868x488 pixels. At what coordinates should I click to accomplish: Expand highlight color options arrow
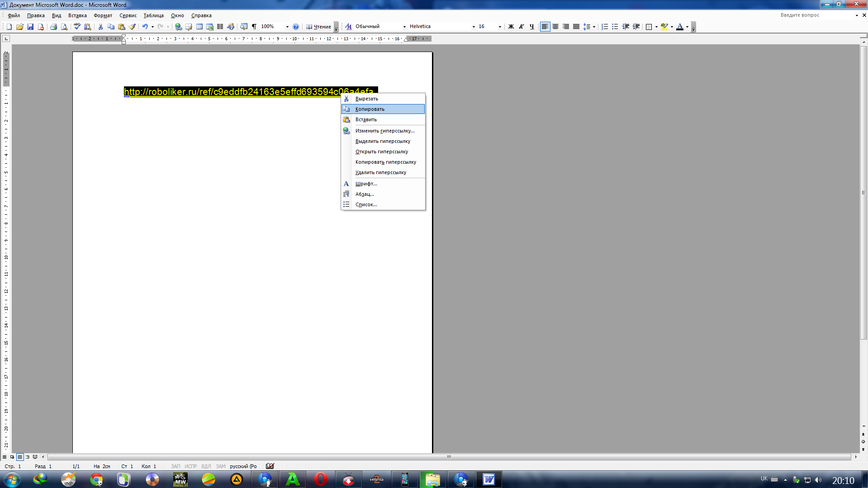click(x=672, y=27)
